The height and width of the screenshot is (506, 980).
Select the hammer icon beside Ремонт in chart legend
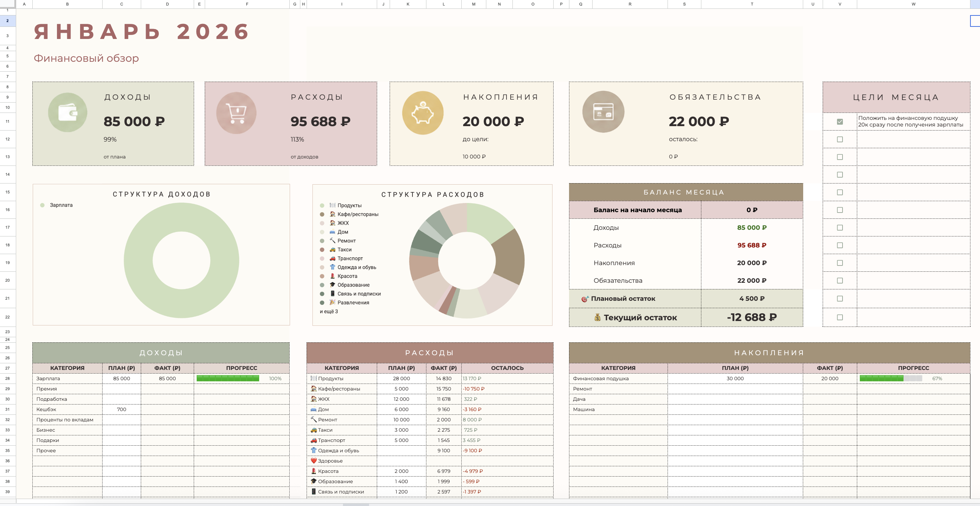click(x=333, y=240)
